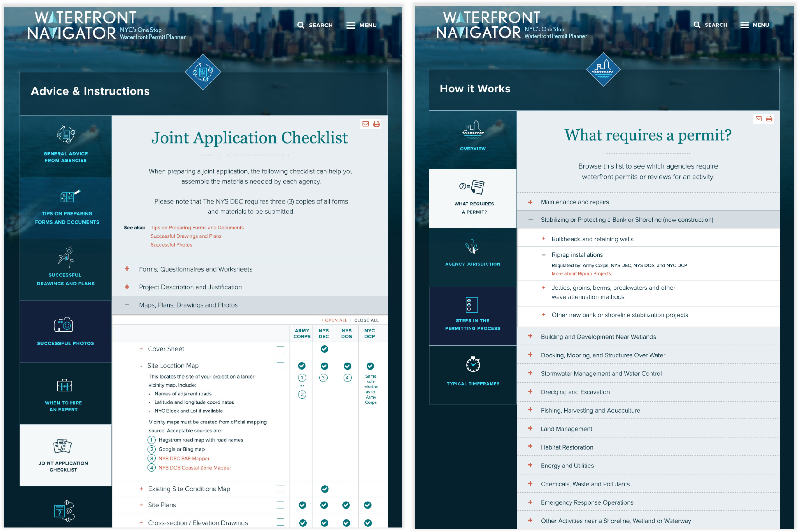Select Tips on Preparing Forms and Documents tab
Screen dimensions: 799x532
pos(66,208)
